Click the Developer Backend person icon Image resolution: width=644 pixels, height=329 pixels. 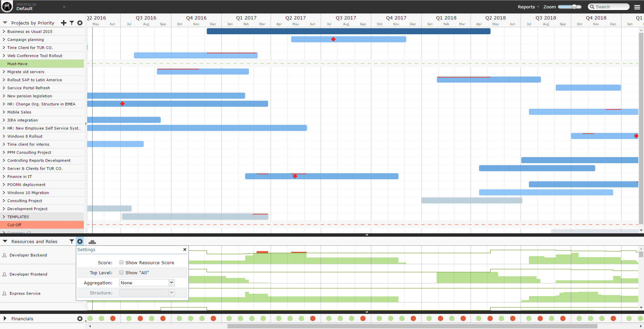point(4,255)
